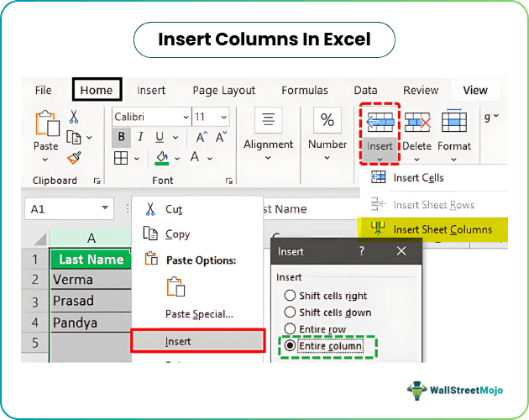
Task: Click the Select All corner triangle
Action: [40, 239]
